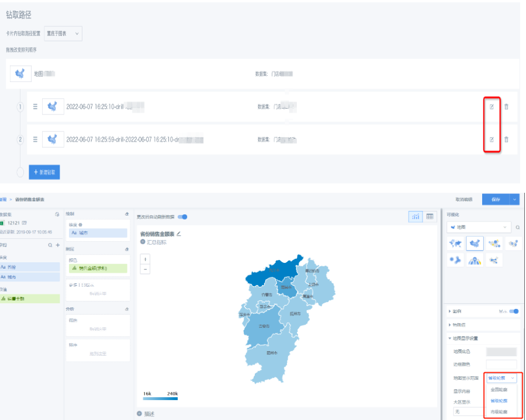Switch to table view icon

point(430,217)
